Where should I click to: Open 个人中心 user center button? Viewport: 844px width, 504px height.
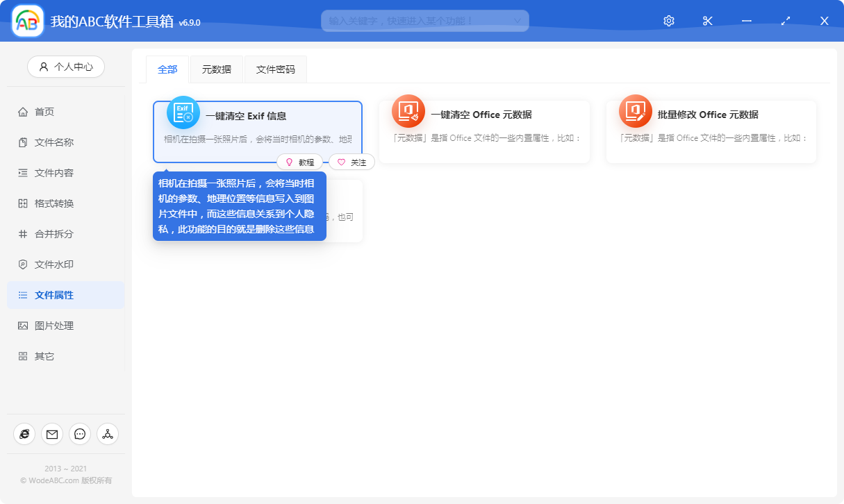click(66, 67)
